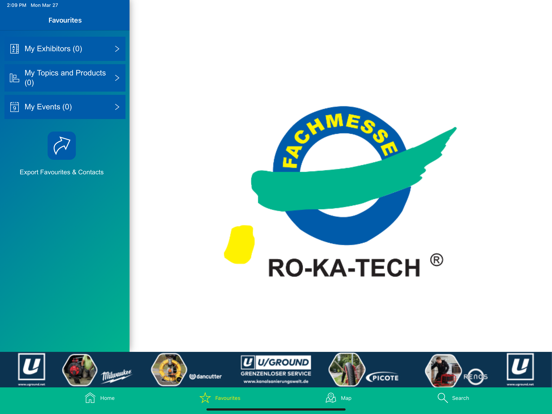Expand My Topics and Products chevron
This screenshot has height=414, width=552.
pos(117,78)
